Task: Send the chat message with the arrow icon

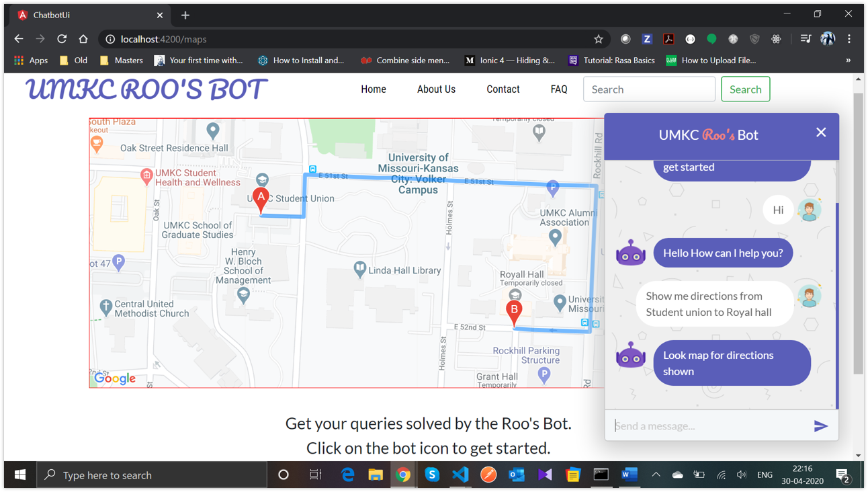Action: click(820, 426)
